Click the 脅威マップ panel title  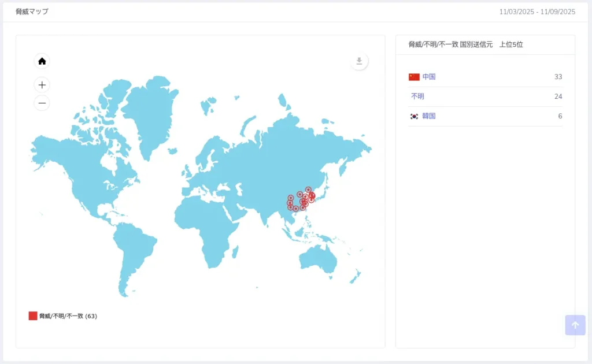pyautogui.click(x=32, y=12)
